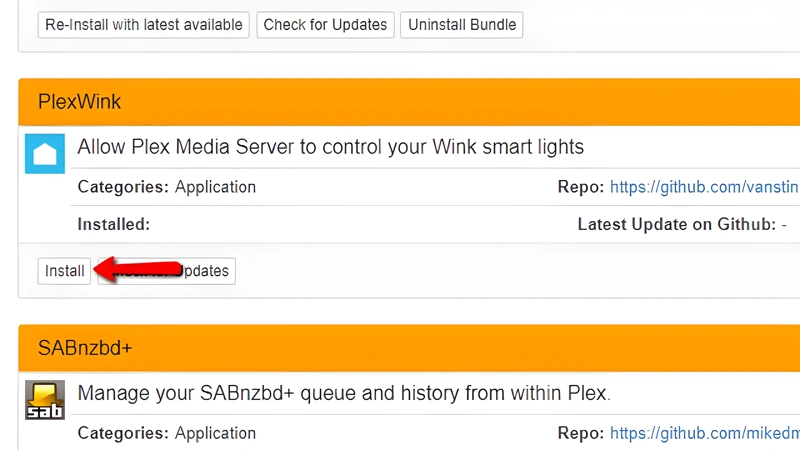
Task: Click the SABnzbd+ yellow sab icon
Action: pyautogui.click(x=45, y=399)
